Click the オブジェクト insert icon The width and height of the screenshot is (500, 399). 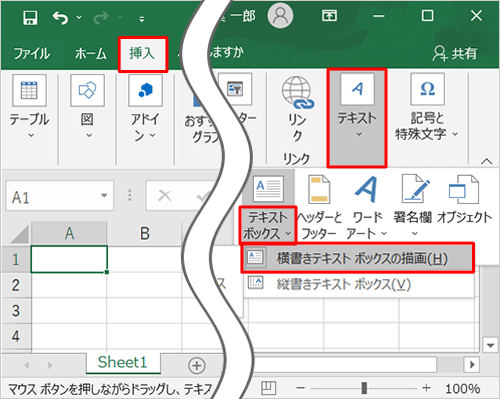[x=464, y=189]
